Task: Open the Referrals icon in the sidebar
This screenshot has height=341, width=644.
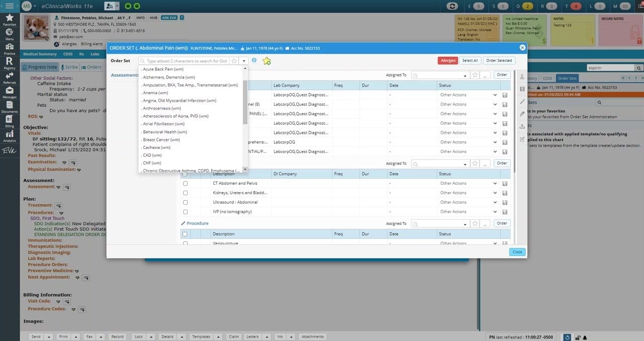Action: 9,77
